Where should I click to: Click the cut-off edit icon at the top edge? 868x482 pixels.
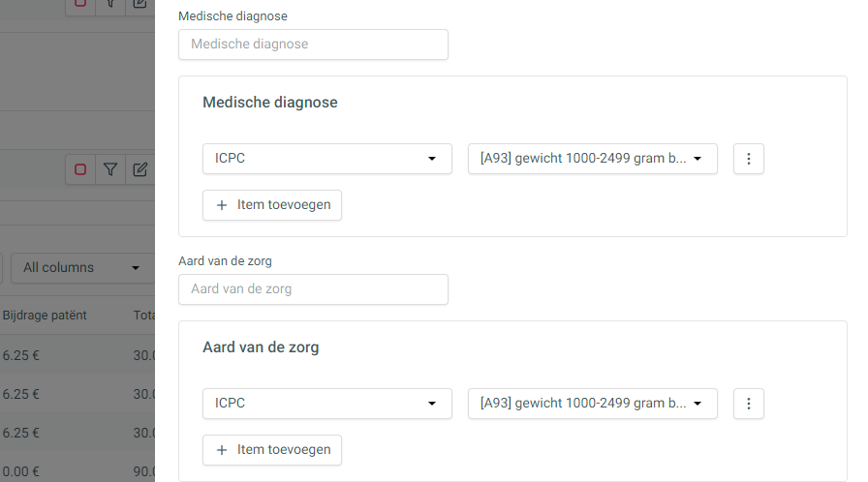[x=140, y=5]
